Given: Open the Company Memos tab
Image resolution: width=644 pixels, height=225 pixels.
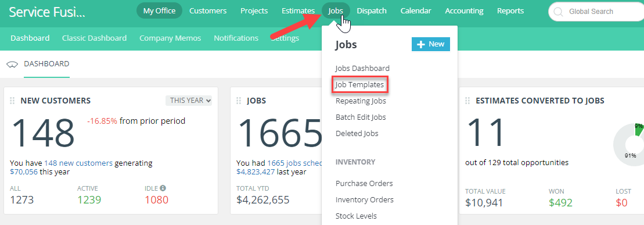Looking at the screenshot, I should [170, 38].
